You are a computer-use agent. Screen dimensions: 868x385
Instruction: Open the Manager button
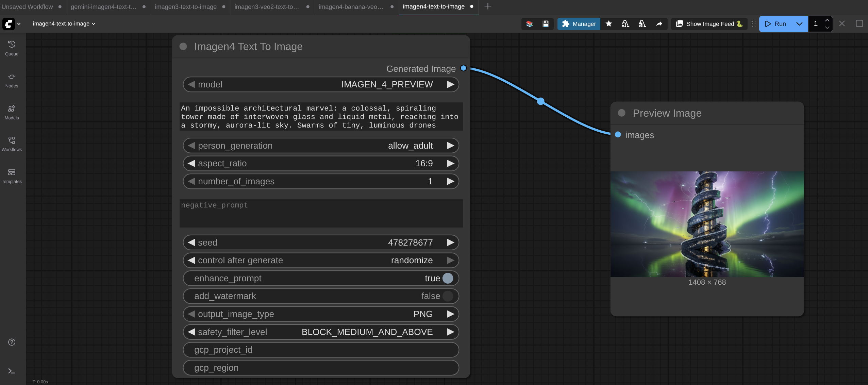click(579, 24)
